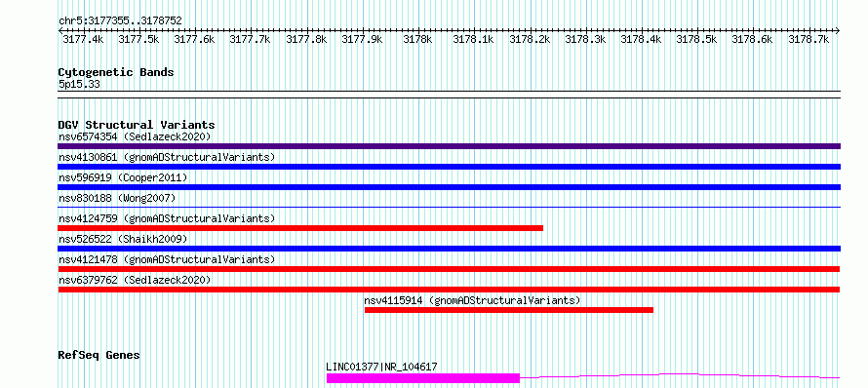Click the 3178.5k ruler tick label
Image resolution: width=868 pixels, height=388 pixels.
(696, 39)
